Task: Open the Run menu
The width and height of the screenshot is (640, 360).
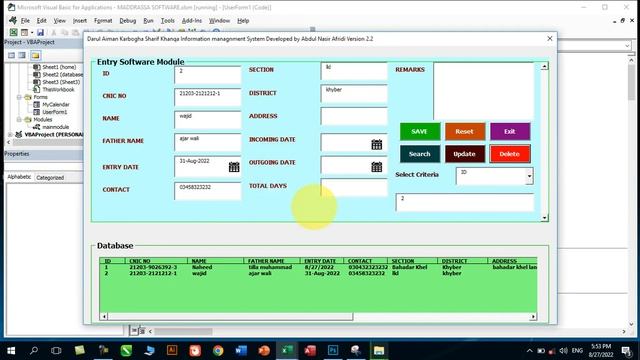Action: pos(149,20)
